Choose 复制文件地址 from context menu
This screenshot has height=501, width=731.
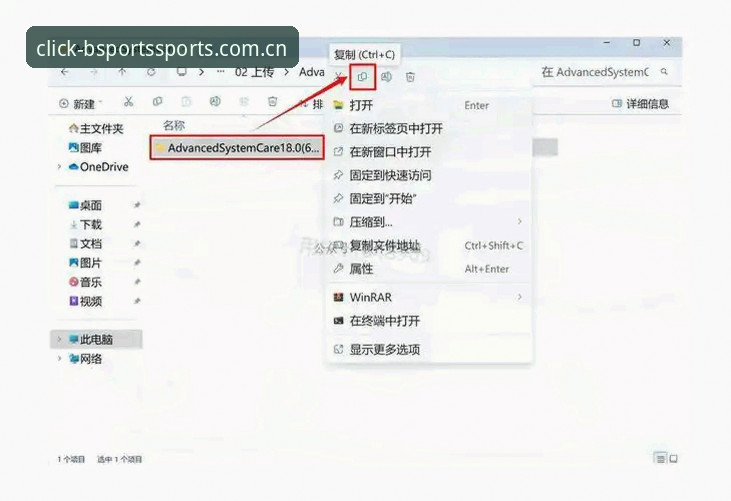pyautogui.click(x=428, y=245)
